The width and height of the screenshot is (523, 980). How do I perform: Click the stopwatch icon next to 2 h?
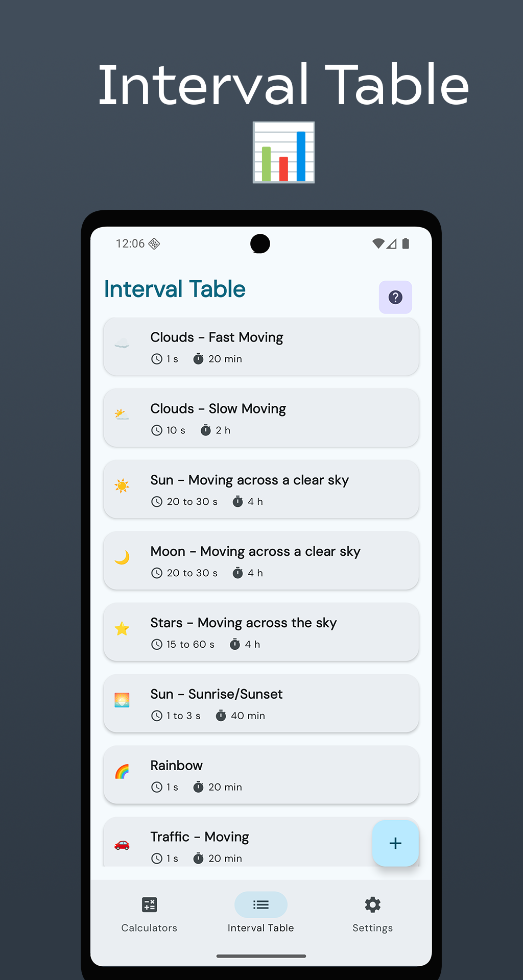pos(206,430)
